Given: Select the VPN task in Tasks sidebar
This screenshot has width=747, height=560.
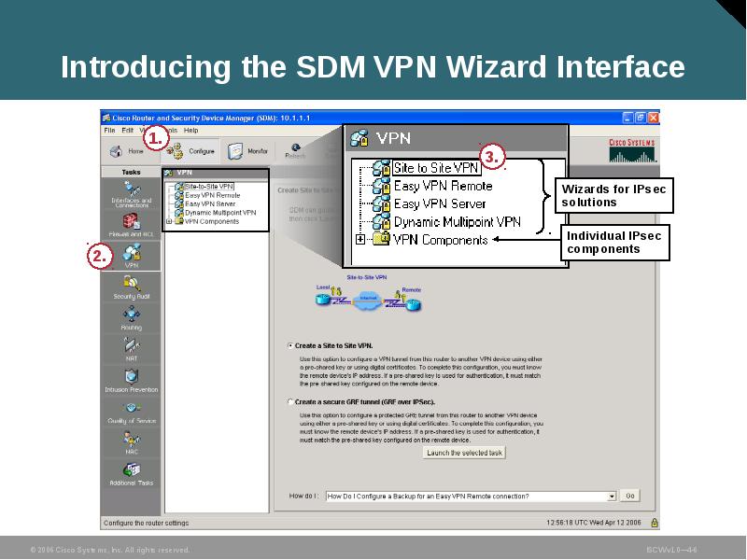Looking at the screenshot, I should [x=132, y=256].
